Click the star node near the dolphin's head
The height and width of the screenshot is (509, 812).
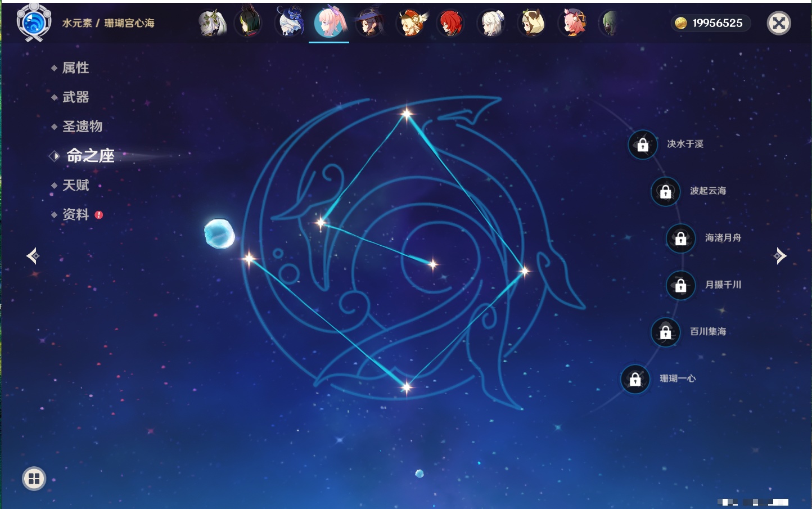click(x=321, y=223)
